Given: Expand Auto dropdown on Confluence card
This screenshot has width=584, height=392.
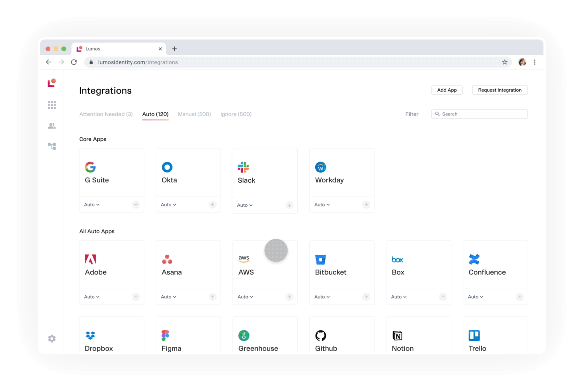Looking at the screenshot, I should click(x=476, y=297).
